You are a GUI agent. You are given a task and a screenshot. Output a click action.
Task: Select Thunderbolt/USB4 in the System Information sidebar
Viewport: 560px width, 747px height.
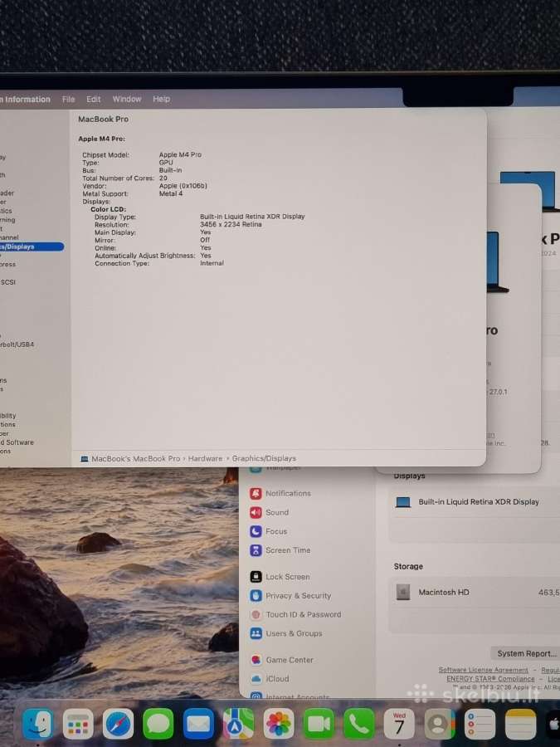pos(17,344)
